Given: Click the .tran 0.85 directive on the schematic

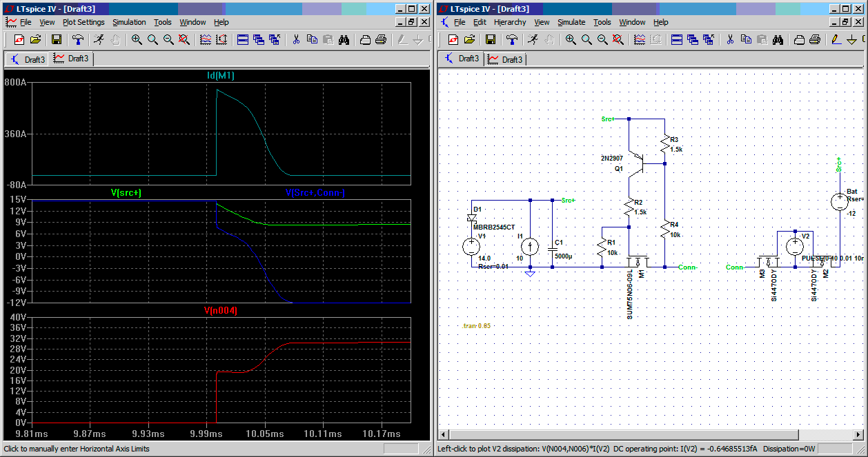Looking at the screenshot, I should coord(477,325).
